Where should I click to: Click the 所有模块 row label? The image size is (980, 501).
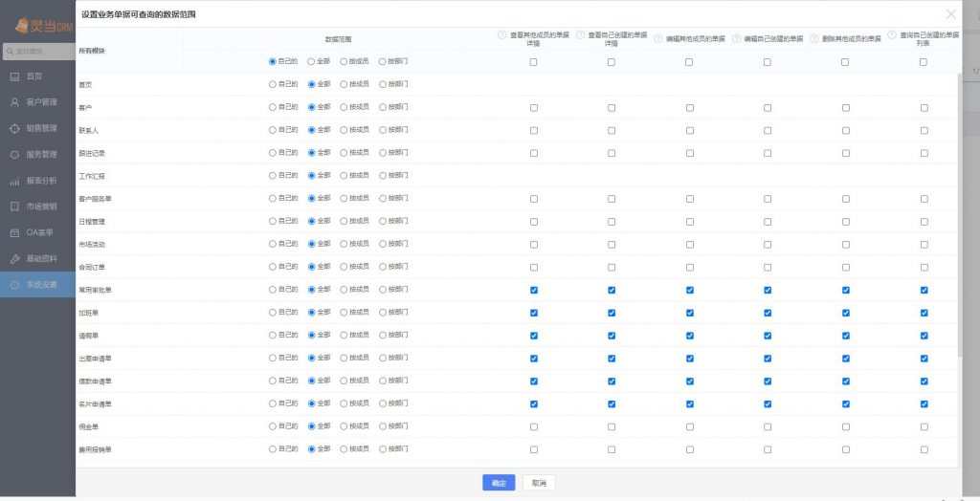click(92, 51)
